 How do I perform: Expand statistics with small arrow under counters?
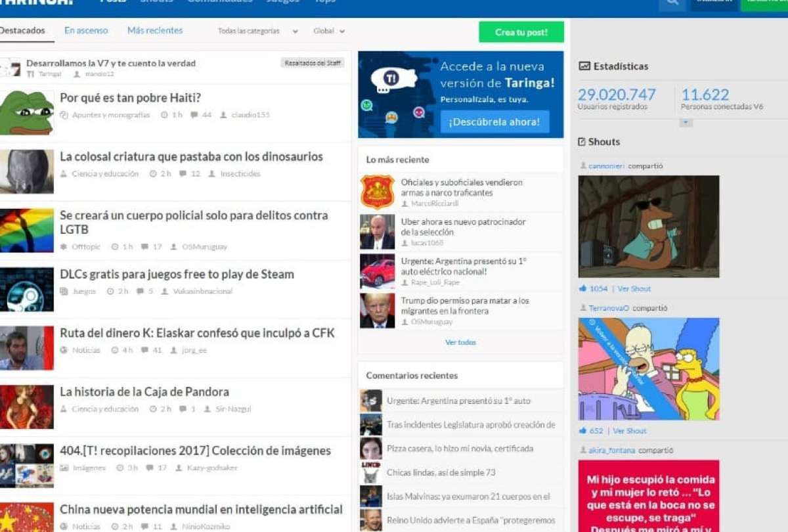coord(686,123)
